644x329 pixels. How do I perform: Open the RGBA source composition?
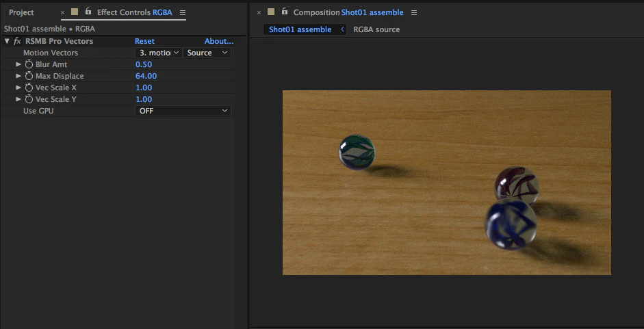376,29
